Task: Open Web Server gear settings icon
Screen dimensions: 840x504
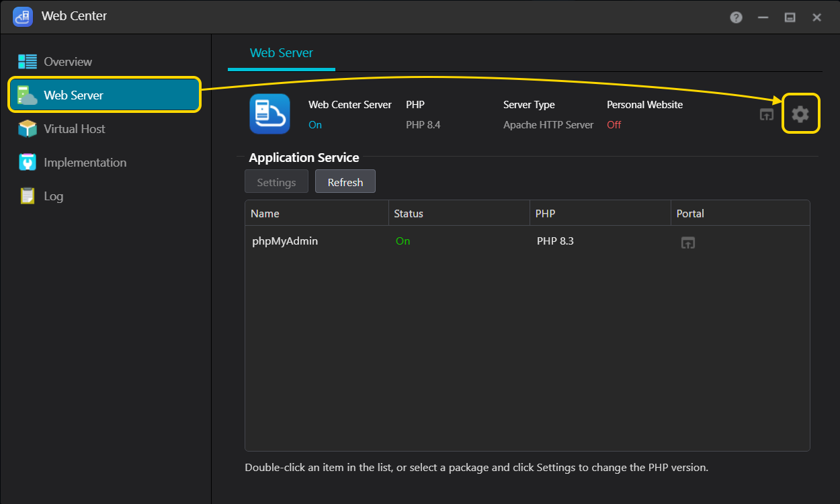Action: [800, 114]
